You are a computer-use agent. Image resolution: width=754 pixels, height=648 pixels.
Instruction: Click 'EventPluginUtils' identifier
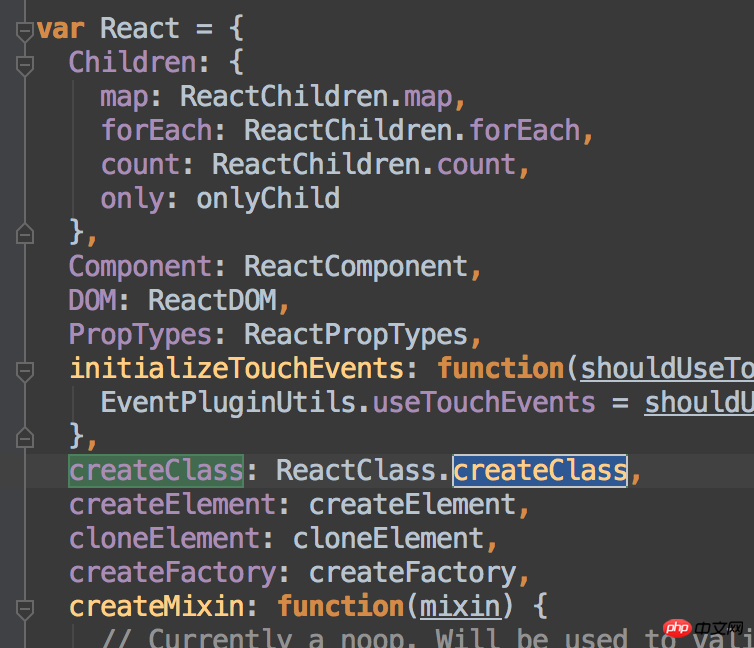pyautogui.click(x=228, y=403)
